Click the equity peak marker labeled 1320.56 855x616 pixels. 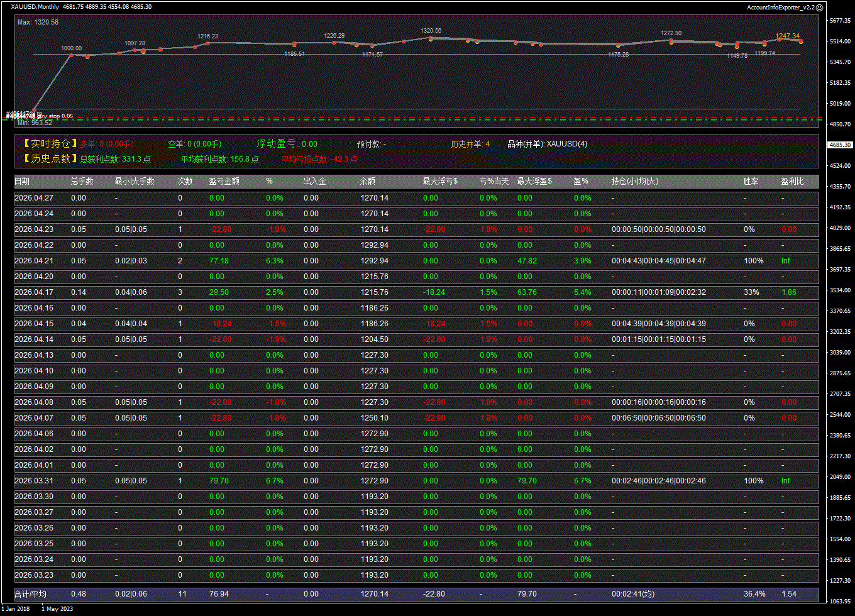coord(431,38)
